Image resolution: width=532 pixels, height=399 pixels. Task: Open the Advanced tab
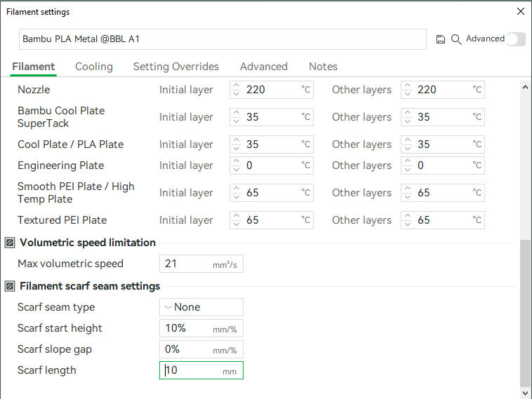pos(264,67)
